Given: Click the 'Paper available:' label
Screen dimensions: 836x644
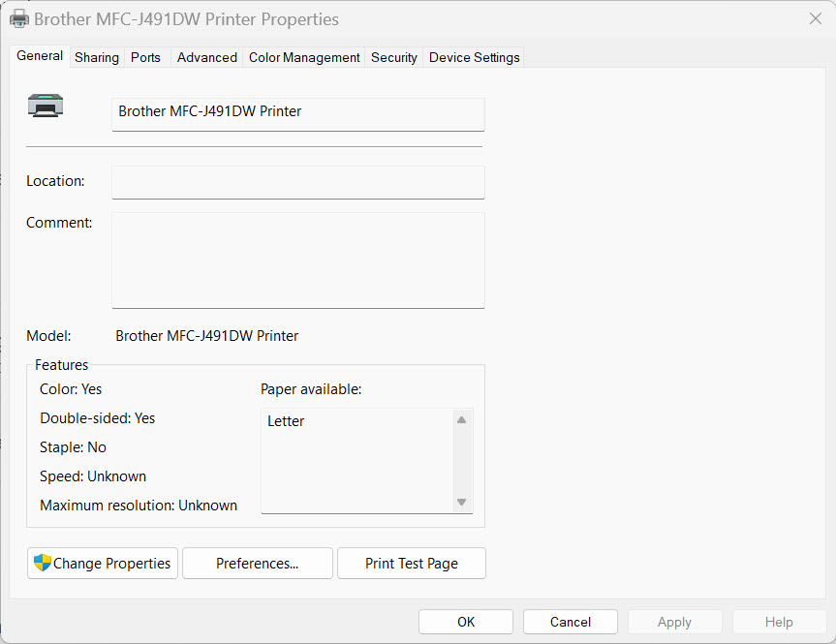Looking at the screenshot, I should pos(311,389).
